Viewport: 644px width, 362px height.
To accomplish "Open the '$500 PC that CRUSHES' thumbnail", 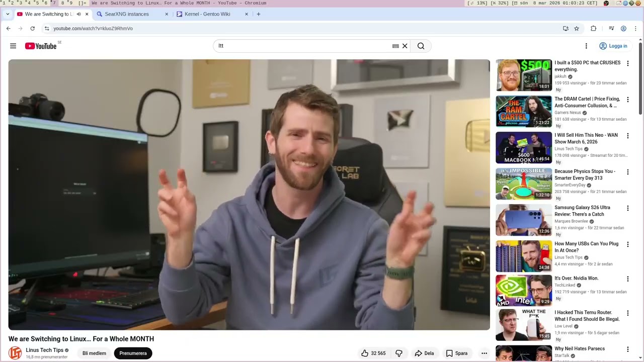I will tap(524, 75).
